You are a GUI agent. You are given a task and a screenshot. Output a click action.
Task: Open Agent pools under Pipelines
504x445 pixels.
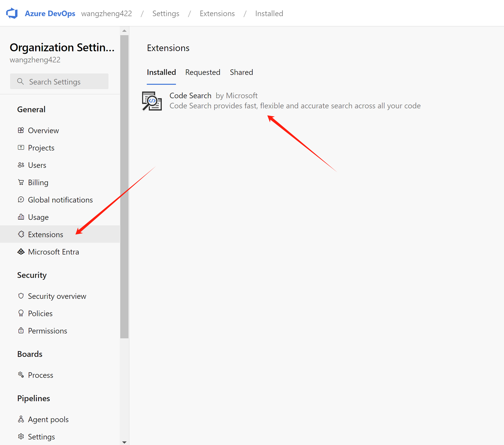48,419
